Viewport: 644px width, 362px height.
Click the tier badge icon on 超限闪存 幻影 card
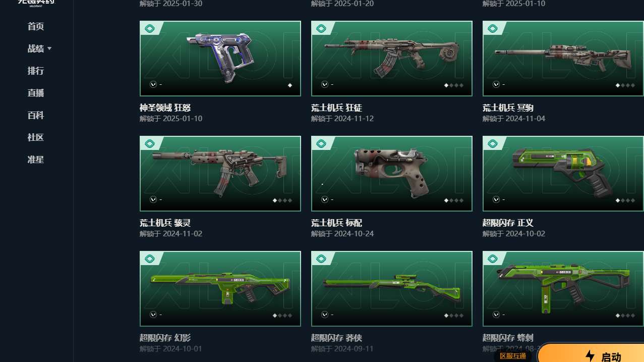(149, 258)
